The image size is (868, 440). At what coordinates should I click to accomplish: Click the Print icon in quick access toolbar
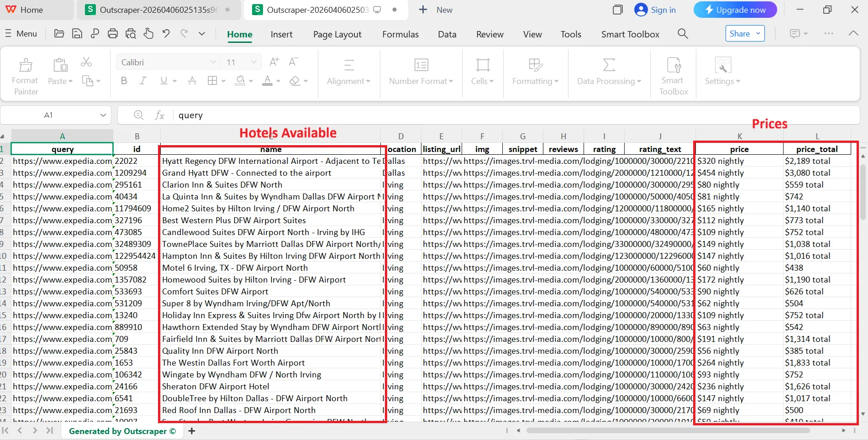113,33
